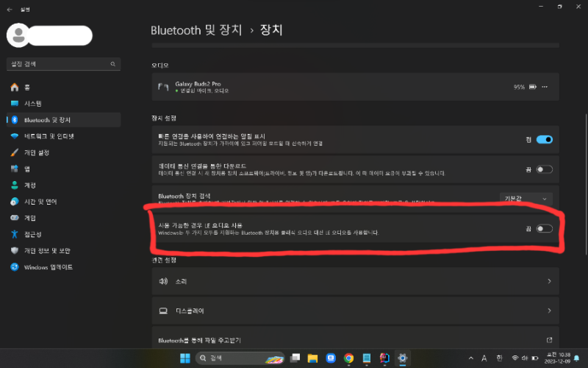Open the Display (디스플레이) related settings
Viewport: 588px width, 368px height.
pyautogui.click(x=355, y=311)
